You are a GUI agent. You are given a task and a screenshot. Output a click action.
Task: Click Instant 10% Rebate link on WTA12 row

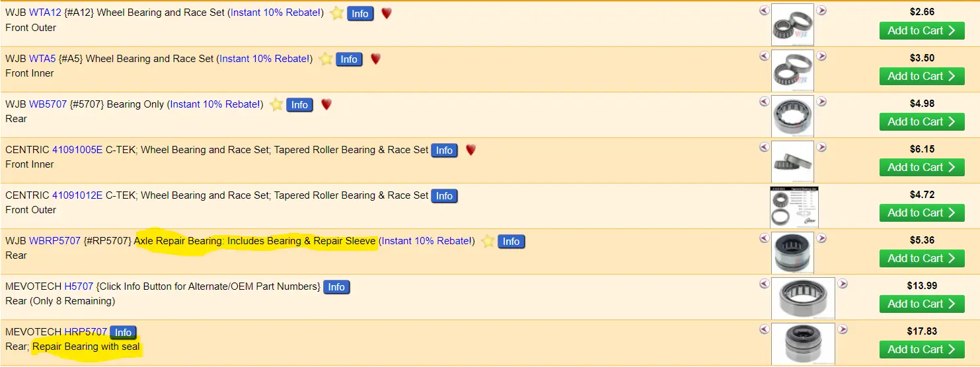point(275,13)
